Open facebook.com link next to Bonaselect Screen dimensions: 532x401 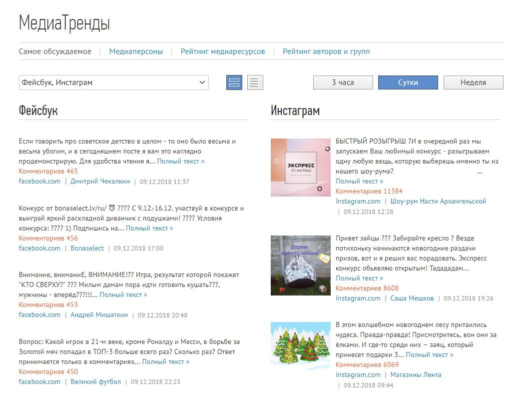click(39, 248)
